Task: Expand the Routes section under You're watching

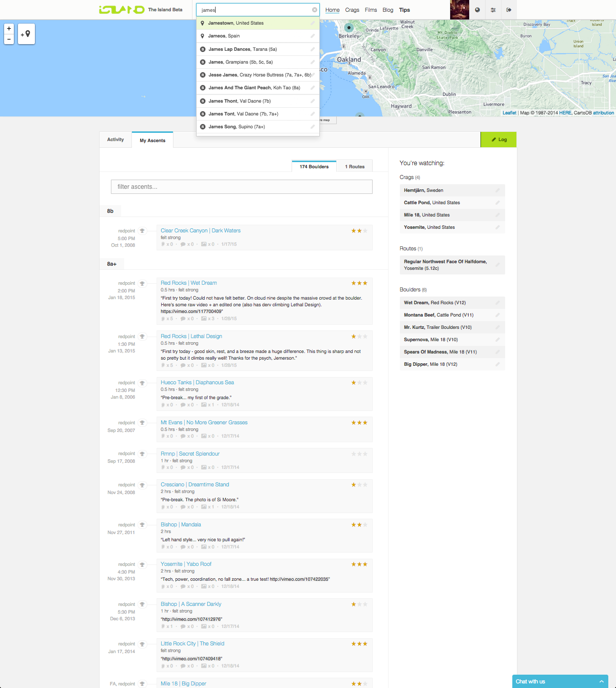Action: (411, 248)
